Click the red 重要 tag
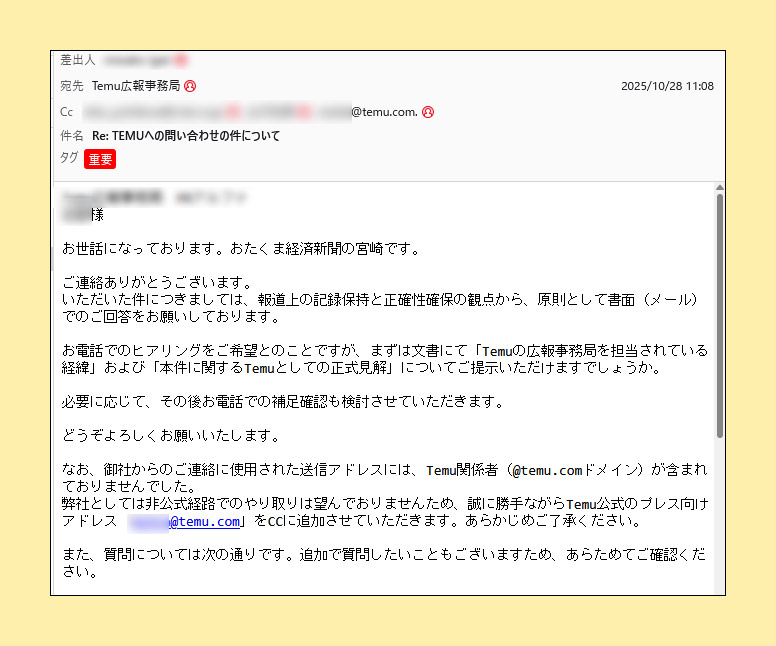This screenshot has height=646, width=776. tap(100, 159)
